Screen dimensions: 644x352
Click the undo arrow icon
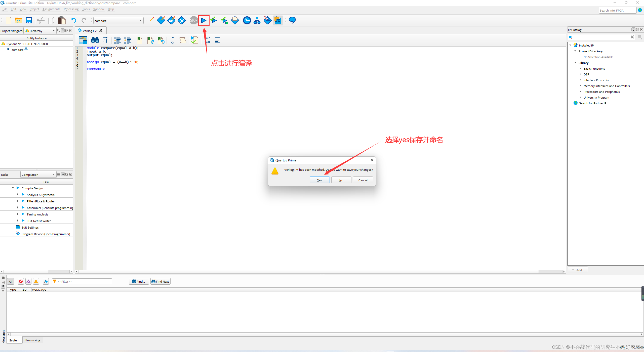(73, 20)
